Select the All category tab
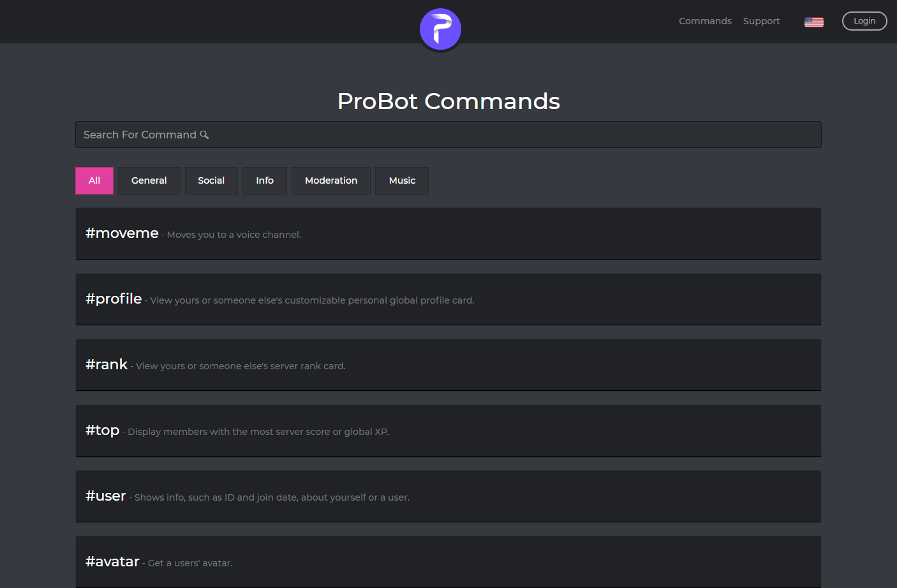 coord(94,180)
